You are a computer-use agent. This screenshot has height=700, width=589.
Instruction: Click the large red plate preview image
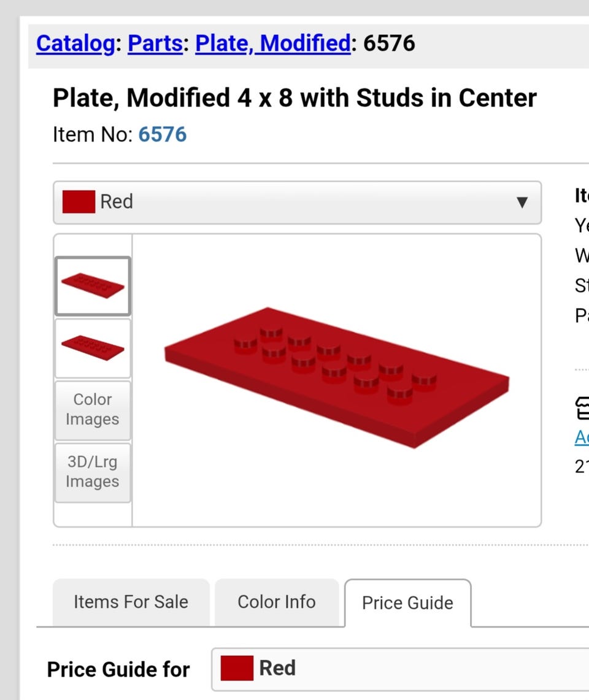[x=337, y=376]
